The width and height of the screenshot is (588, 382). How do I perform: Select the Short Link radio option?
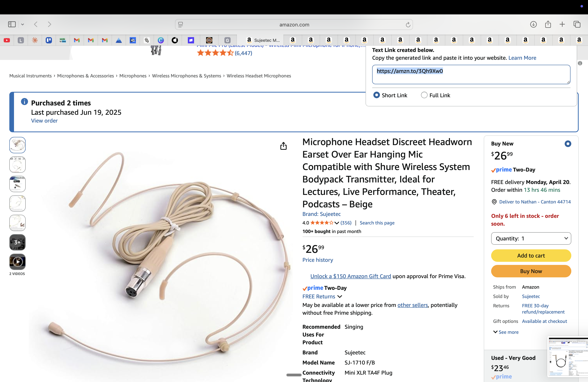(376, 95)
